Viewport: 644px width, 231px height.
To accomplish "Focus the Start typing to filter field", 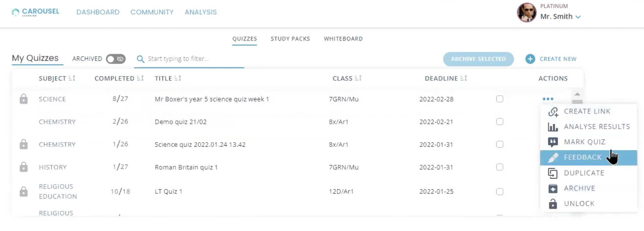I will (x=194, y=59).
